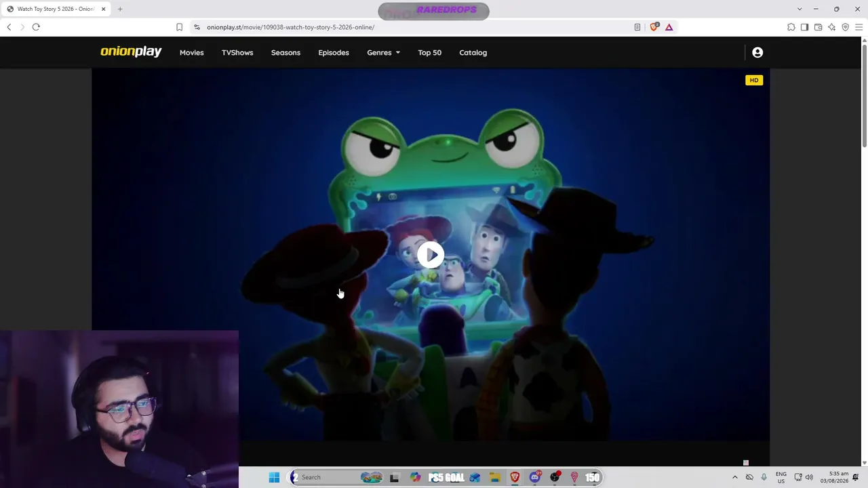This screenshot has height=488, width=868.
Task: Open the Leo AI assistant
Action: [x=831, y=27]
